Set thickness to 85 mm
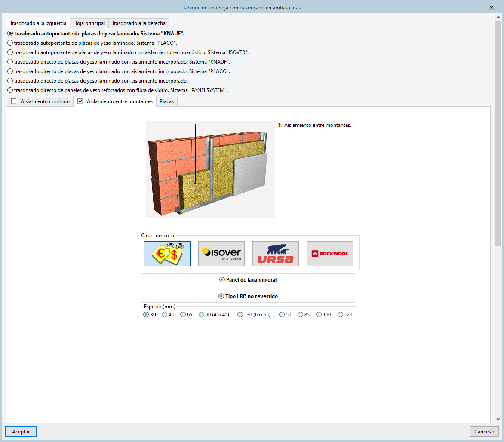This screenshot has width=504, height=442. [304, 315]
